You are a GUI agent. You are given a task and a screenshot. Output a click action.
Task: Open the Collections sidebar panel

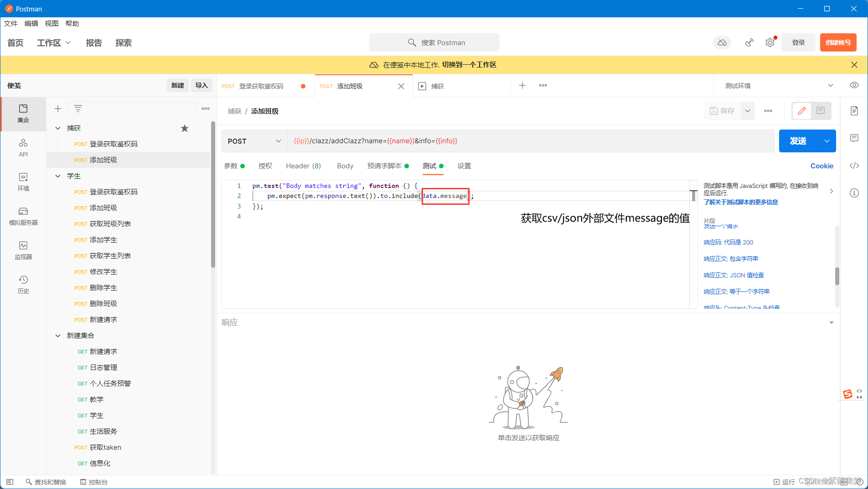tap(23, 114)
